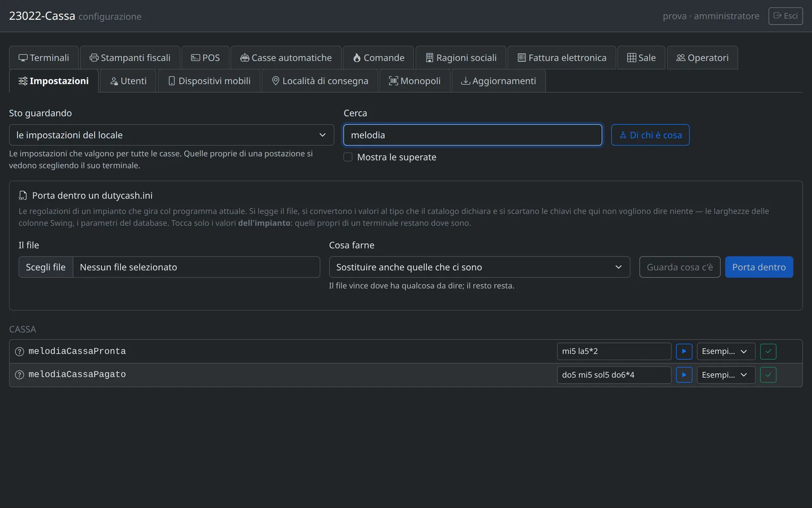Open the Stampanti fiscali tab
Viewport: 812px width, 508px height.
coord(130,58)
